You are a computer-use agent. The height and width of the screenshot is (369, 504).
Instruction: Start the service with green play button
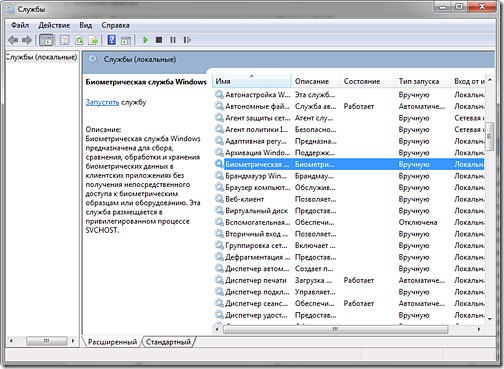pos(145,40)
